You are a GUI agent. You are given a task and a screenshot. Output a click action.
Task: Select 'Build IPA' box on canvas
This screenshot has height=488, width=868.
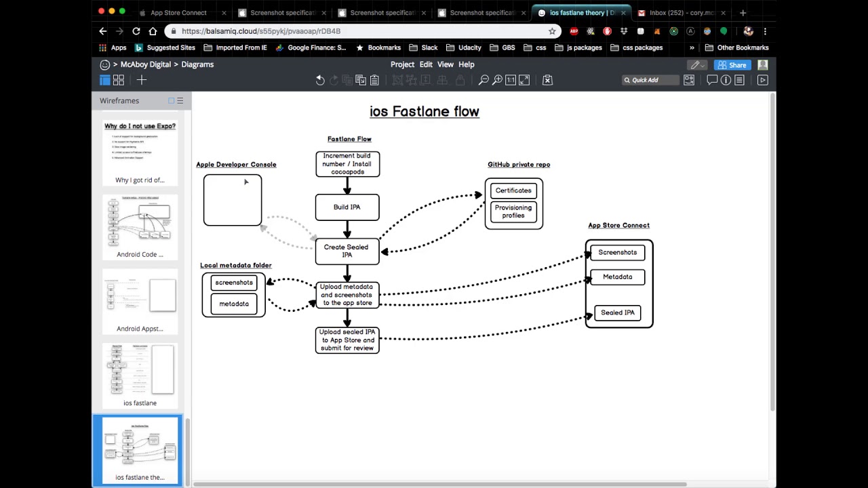point(347,207)
